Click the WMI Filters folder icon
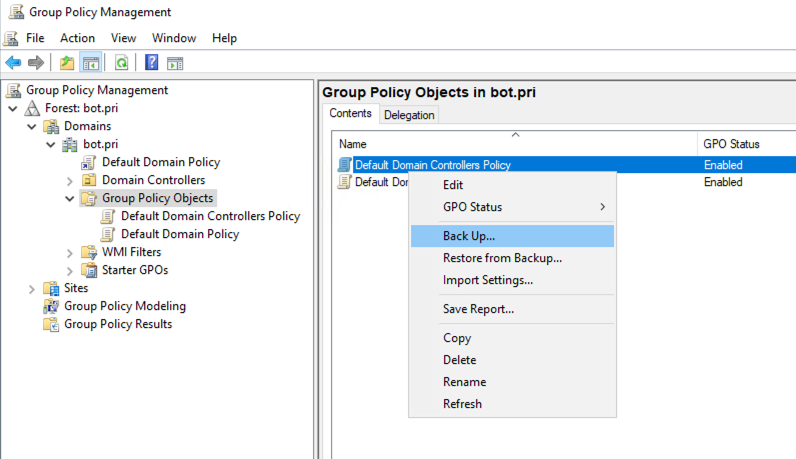The width and height of the screenshot is (796, 459). [89, 252]
